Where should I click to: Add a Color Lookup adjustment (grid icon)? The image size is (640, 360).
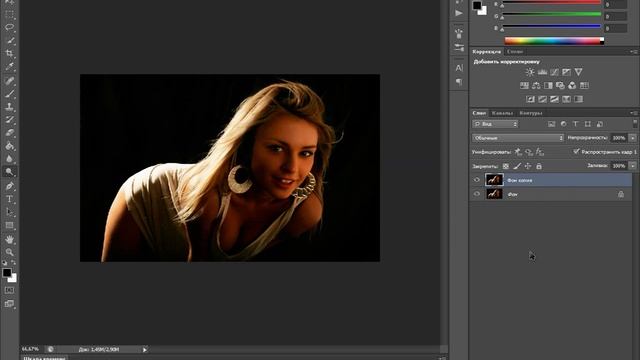[x=584, y=85]
